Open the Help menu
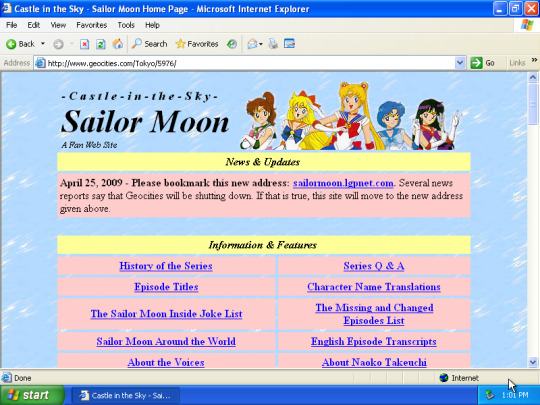The width and height of the screenshot is (540, 405). point(152,25)
